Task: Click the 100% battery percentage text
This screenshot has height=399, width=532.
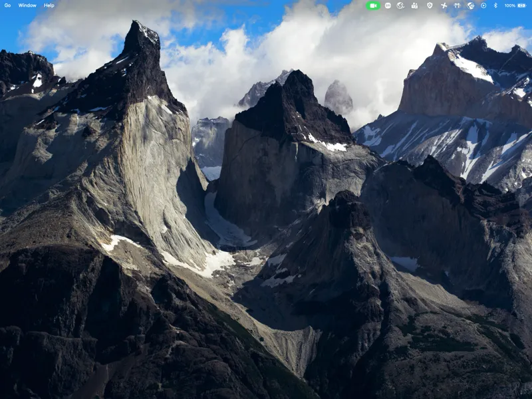Action: click(509, 5)
